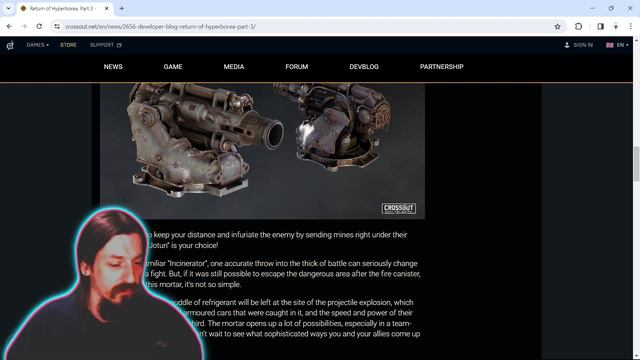Open the tab search chevron button
The width and height of the screenshot is (640, 360).
click(8, 8)
